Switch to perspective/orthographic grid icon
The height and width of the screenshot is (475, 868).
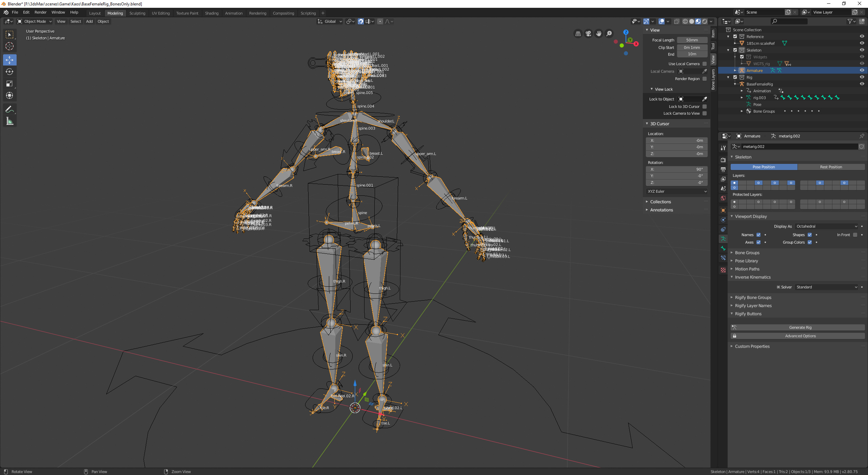coord(578,33)
